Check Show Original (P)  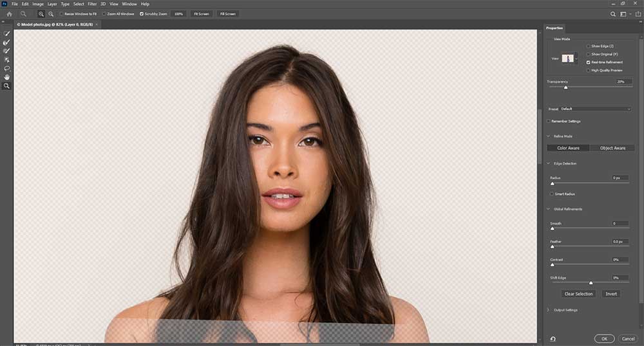588,54
